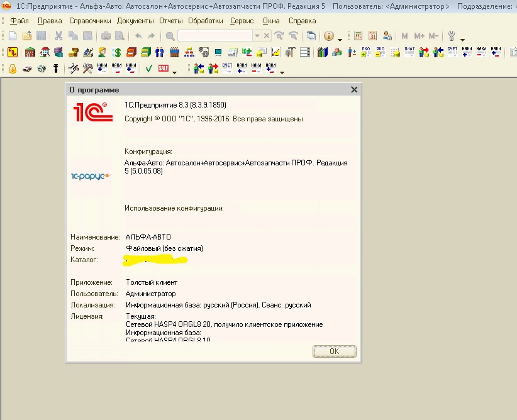Click the green dollar sign icon
This screenshot has width=517, height=420.
point(117,52)
